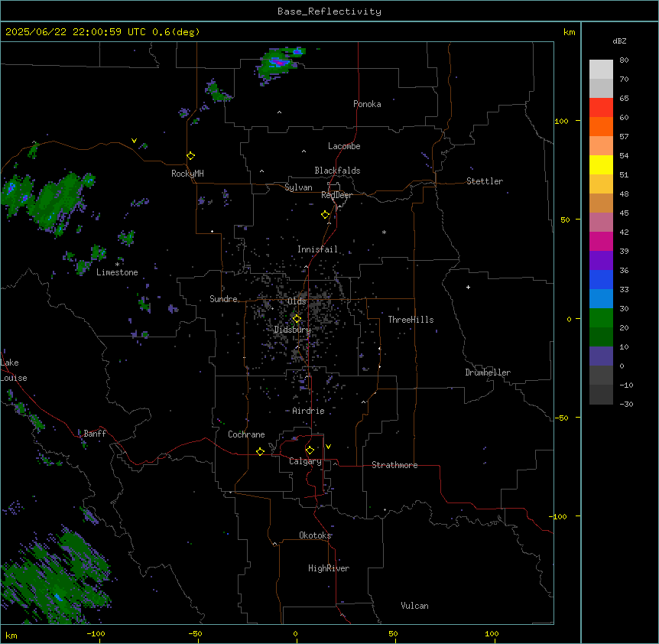Click yellow diamond marker below Cochrane
659x644 pixels.
[260, 451]
